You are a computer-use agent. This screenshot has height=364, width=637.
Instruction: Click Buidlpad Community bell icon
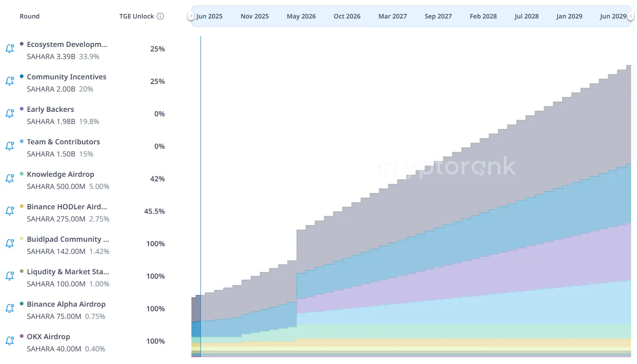point(9,244)
